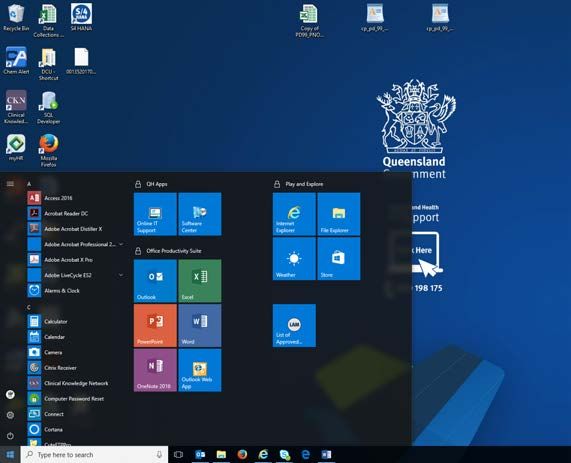
Task: Click the microphone icon in search box
Action: tap(159, 455)
